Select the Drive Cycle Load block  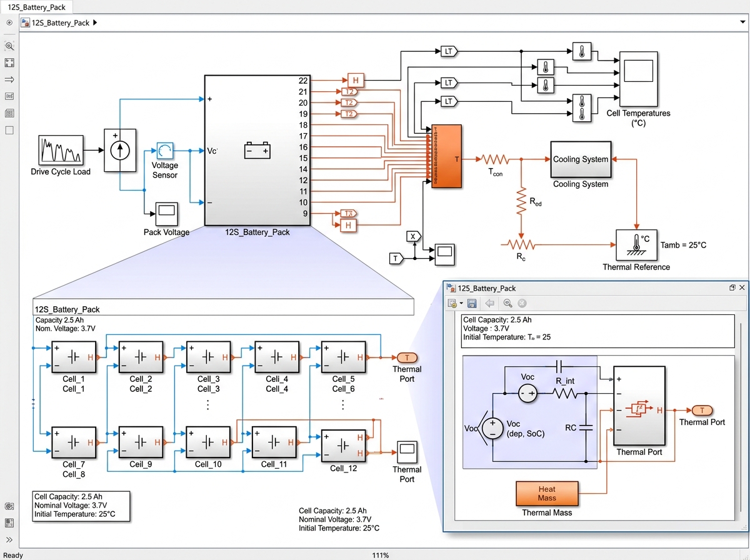pyautogui.click(x=61, y=150)
